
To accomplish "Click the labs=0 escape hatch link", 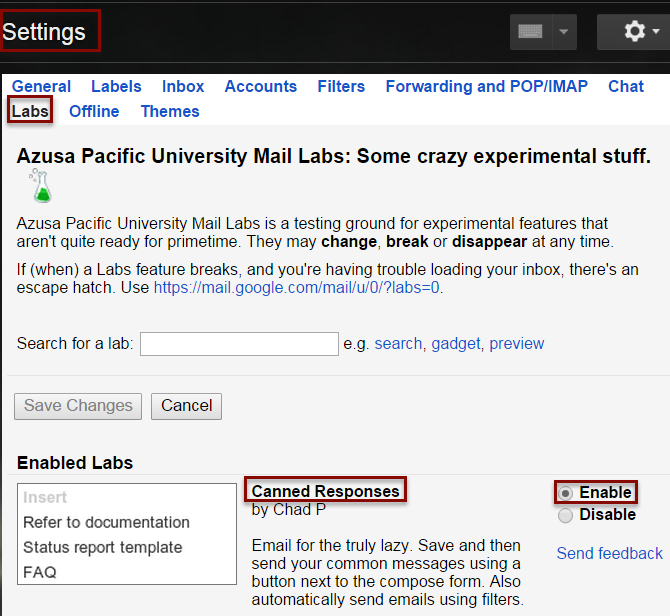I will pos(297,287).
